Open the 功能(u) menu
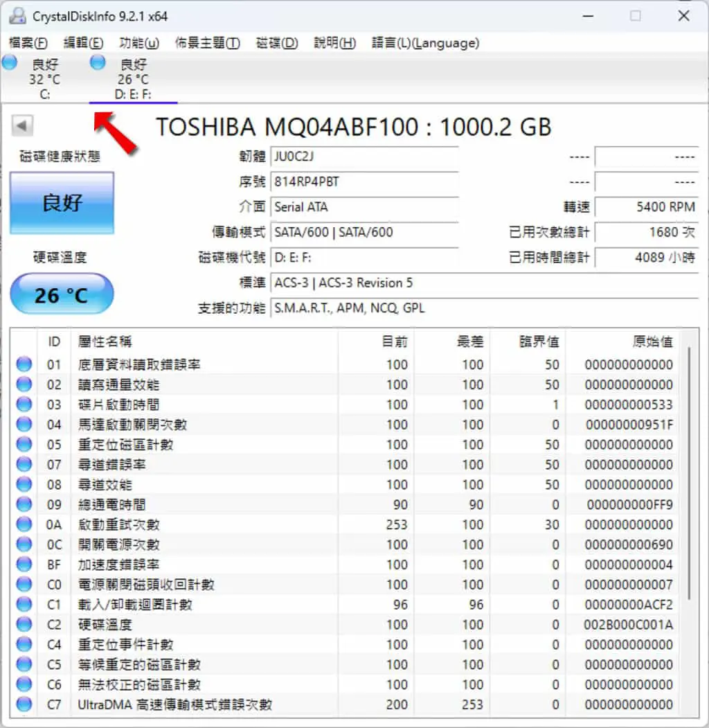Image resolution: width=709 pixels, height=728 pixels. point(138,43)
